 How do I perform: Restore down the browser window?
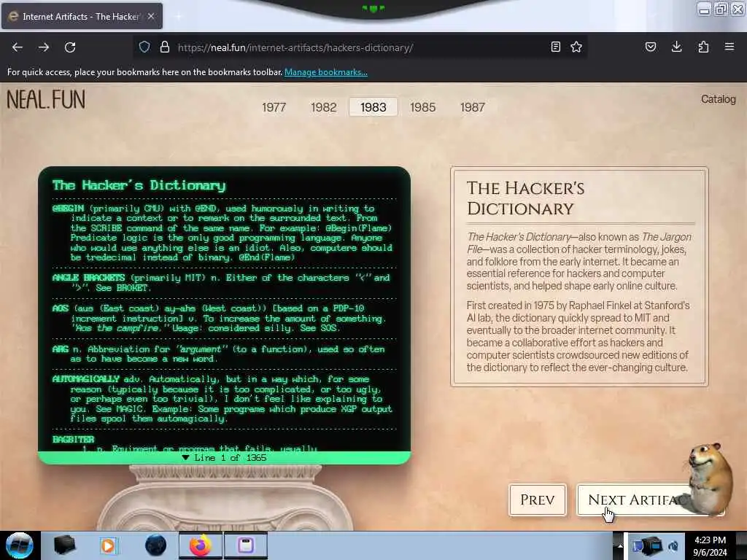(720, 9)
